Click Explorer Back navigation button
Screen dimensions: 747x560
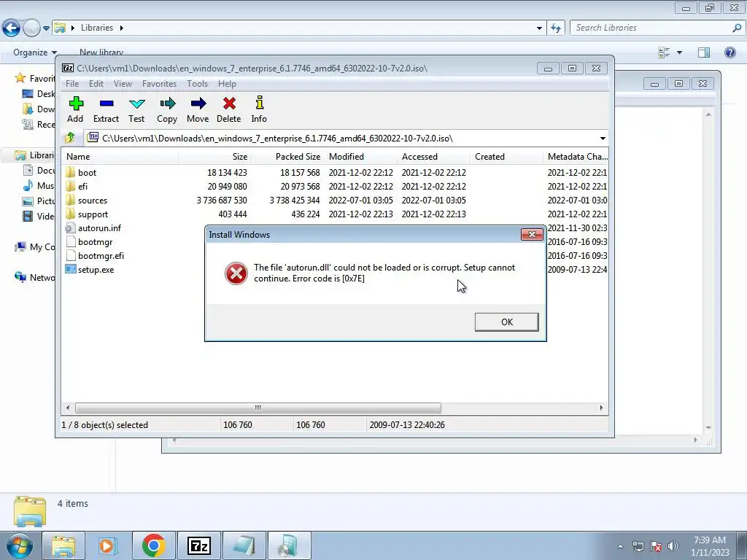(x=12, y=28)
